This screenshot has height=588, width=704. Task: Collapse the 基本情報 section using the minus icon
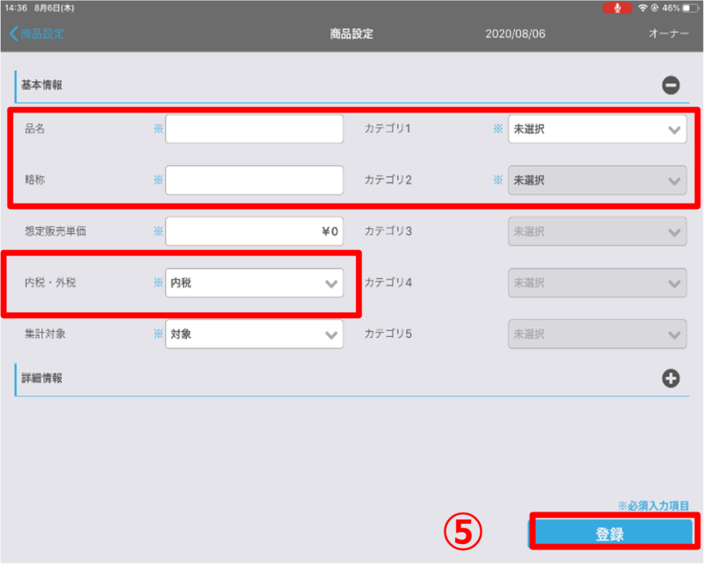click(670, 85)
